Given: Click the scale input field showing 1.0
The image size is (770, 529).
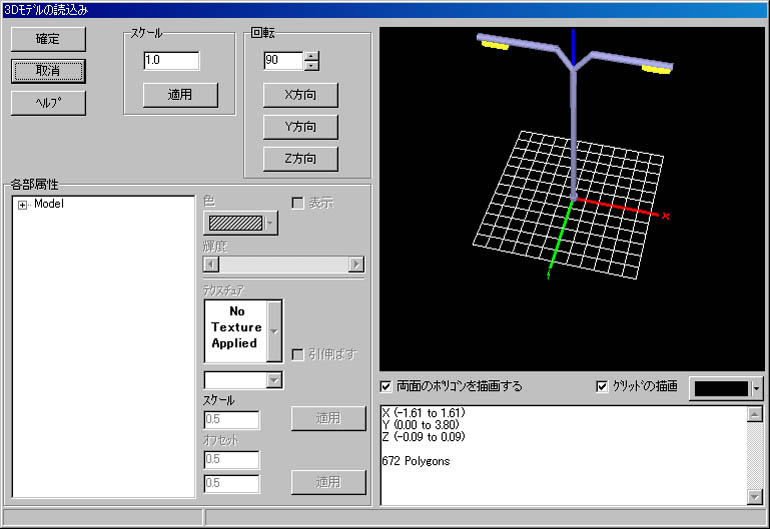Looking at the screenshot, I should (x=171, y=60).
